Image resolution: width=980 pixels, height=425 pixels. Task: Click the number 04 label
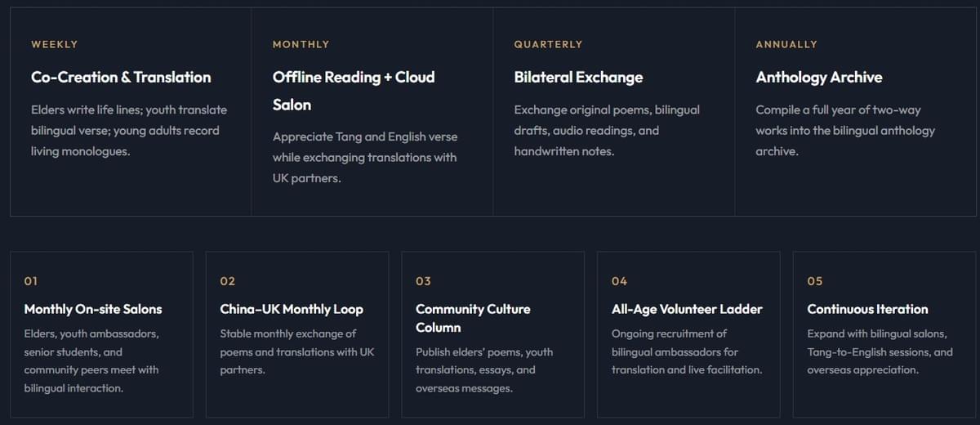(619, 281)
